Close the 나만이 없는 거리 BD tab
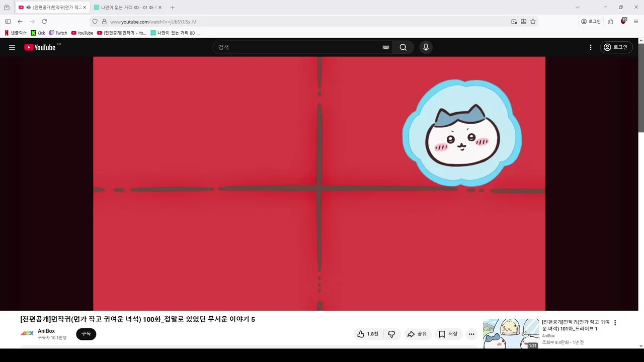644x362 pixels. (160, 8)
